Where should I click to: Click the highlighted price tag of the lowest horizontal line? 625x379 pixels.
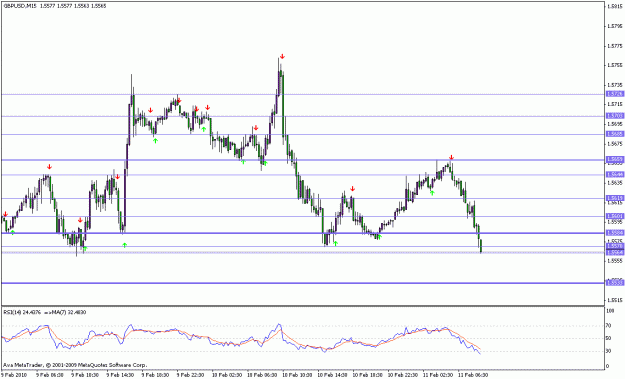tap(614, 283)
